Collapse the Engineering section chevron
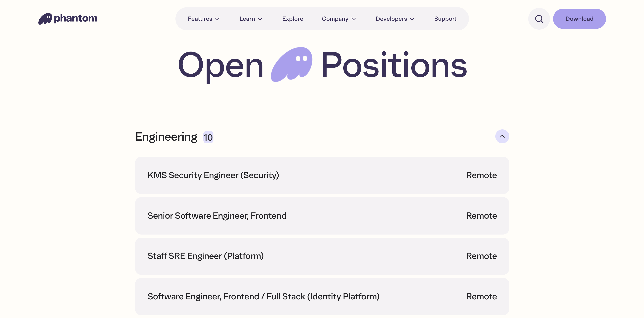Screen dimensions: 644x318 pos(502,136)
